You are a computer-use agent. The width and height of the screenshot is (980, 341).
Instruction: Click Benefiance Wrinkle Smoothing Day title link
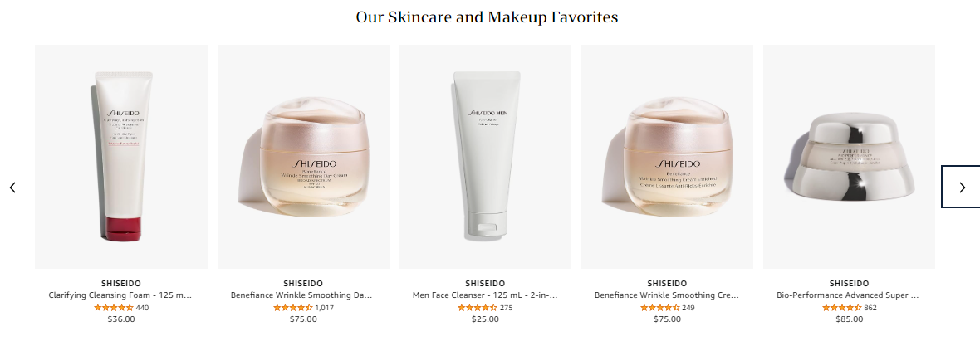303,295
